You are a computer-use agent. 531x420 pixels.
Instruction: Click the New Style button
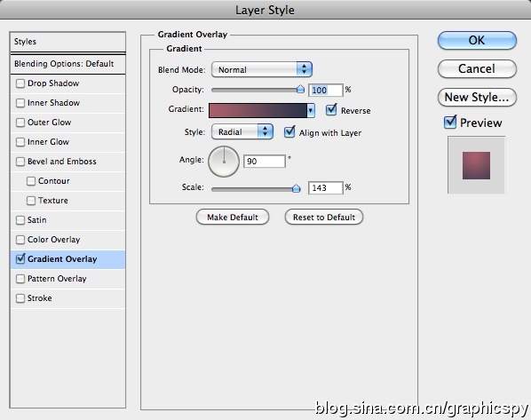tap(477, 97)
